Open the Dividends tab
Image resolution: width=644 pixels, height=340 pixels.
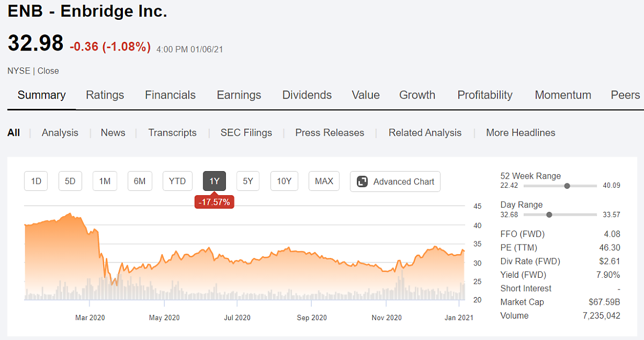coord(307,95)
